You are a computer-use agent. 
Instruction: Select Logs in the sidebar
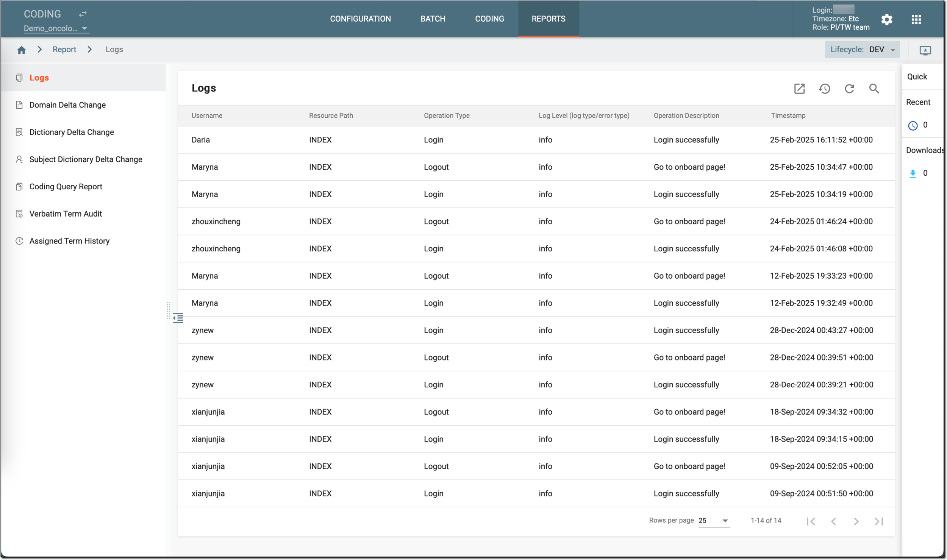point(83,78)
